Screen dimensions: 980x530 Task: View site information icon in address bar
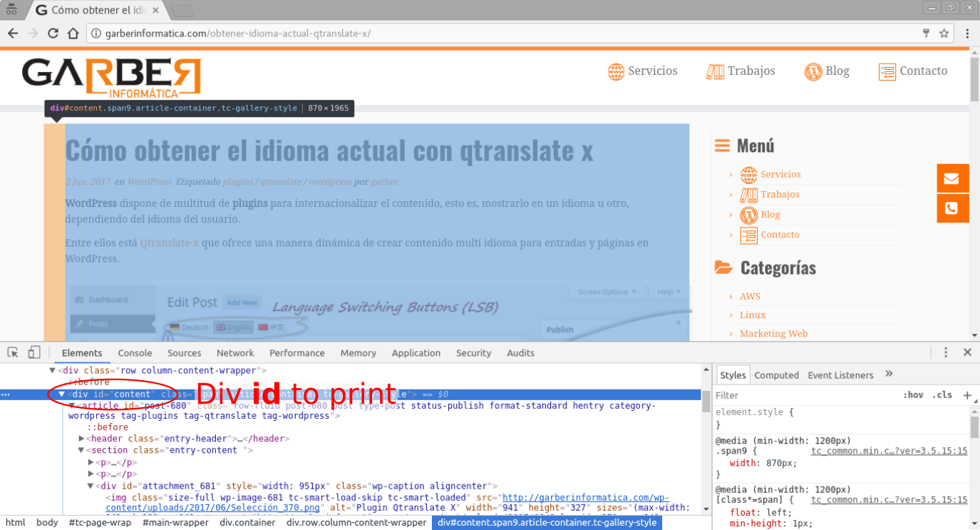tap(96, 34)
